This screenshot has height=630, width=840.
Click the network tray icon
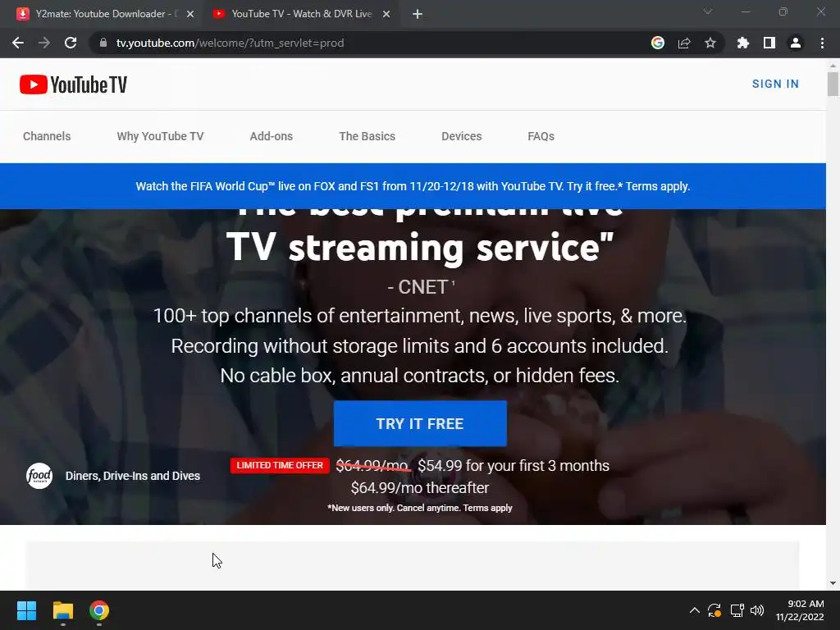[737, 610]
